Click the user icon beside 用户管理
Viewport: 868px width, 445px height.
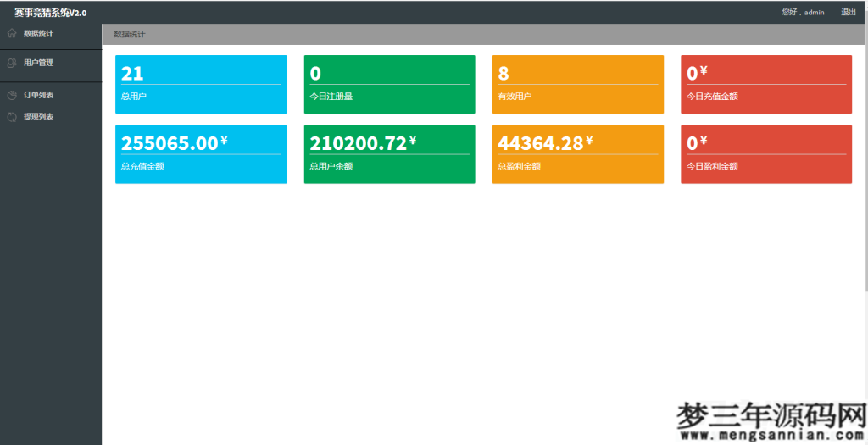[x=12, y=63]
